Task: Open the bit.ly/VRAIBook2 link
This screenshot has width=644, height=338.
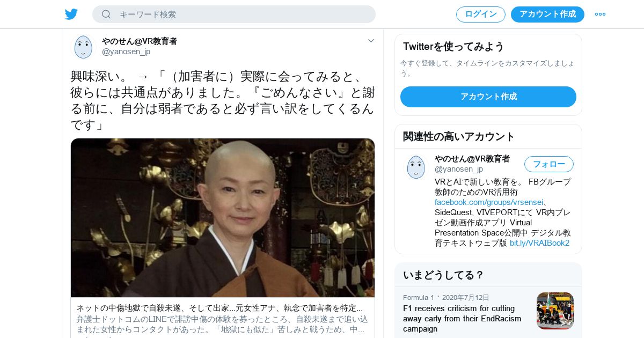Action: (x=539, y=243)
